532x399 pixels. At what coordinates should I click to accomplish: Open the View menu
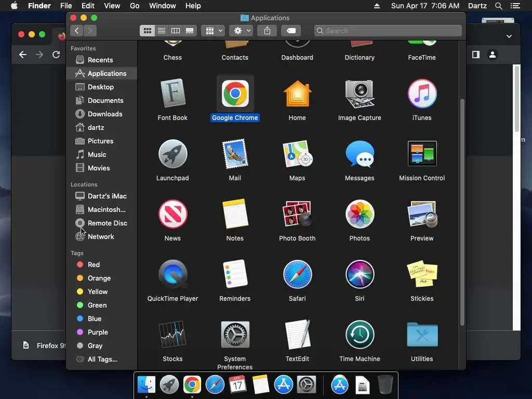click(x=112, y=6)
